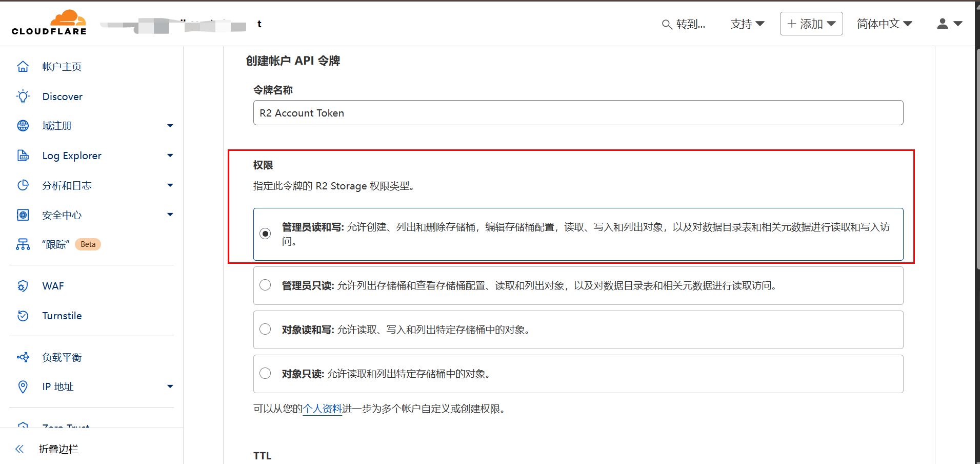Click the IP 地址 location pin icon

pos(23,386)
